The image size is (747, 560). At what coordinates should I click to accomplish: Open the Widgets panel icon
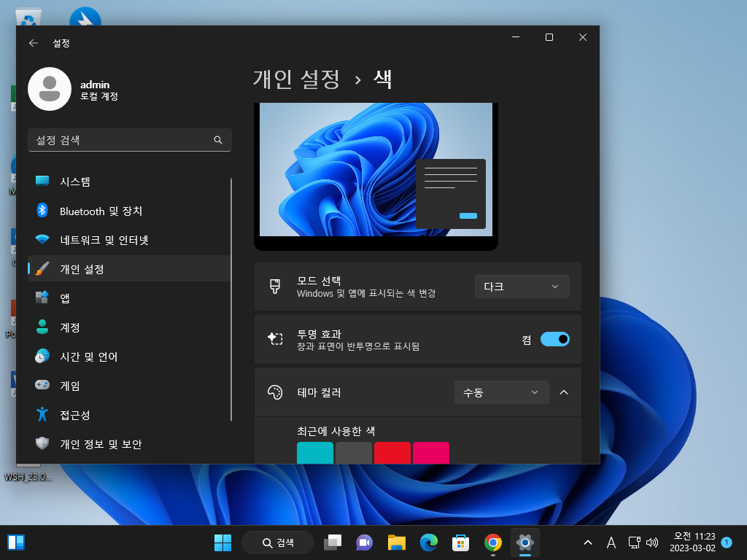(16, 542)
